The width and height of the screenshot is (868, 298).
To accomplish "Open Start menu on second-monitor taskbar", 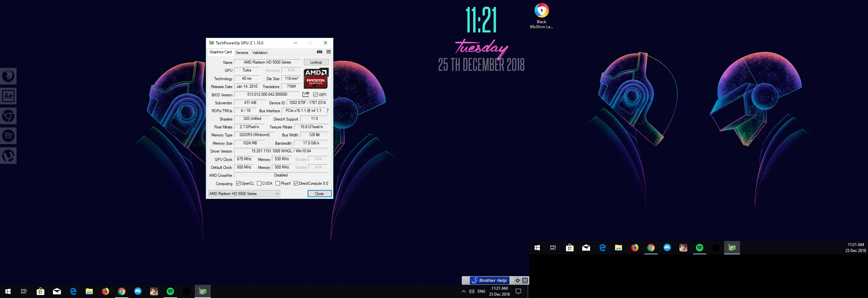I will 537,248.
